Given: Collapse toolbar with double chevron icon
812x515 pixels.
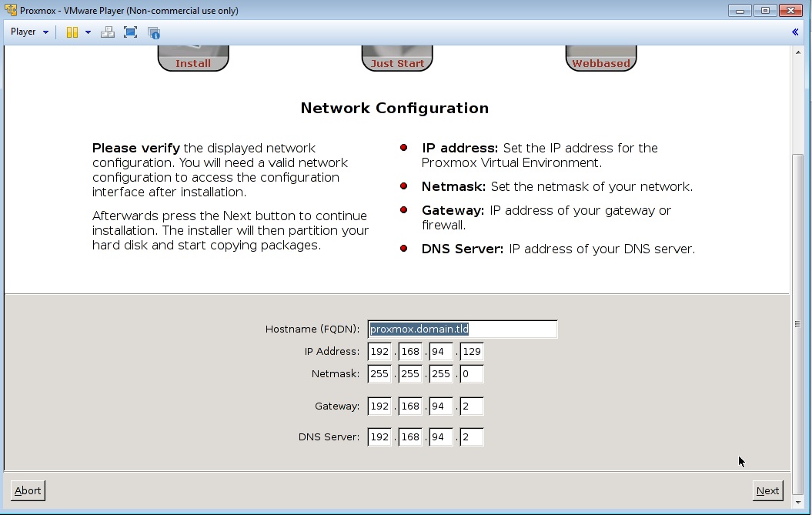Looking at the screenshot, I should [x=795, y=32].
